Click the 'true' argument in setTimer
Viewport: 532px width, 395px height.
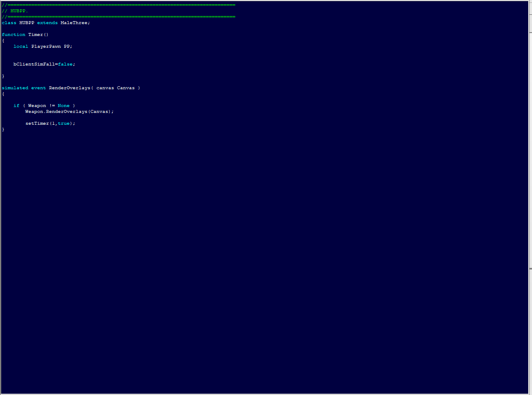click(x=64, y=123)
